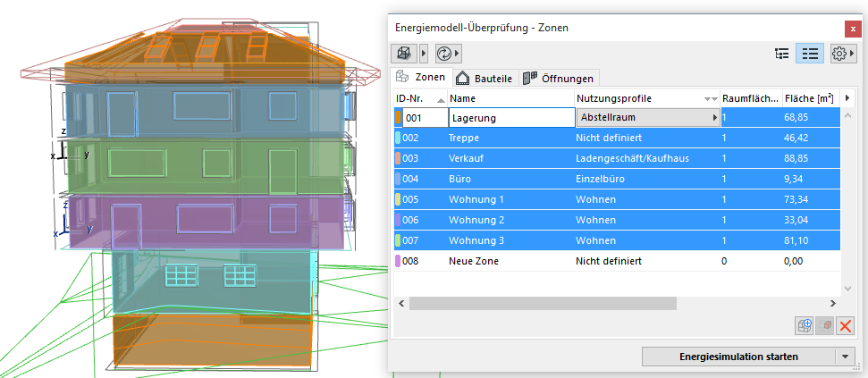Click Nicht definiert in Treppe row
The image size is (868, 378).
click(609, 138)
